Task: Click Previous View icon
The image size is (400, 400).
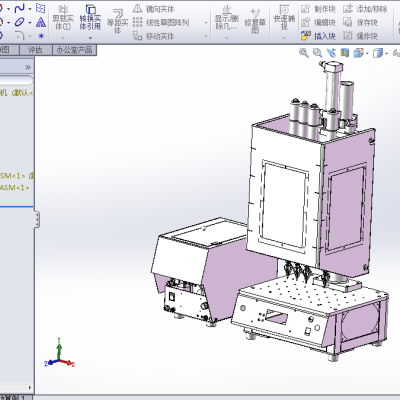Action: (x=331, y=53)
